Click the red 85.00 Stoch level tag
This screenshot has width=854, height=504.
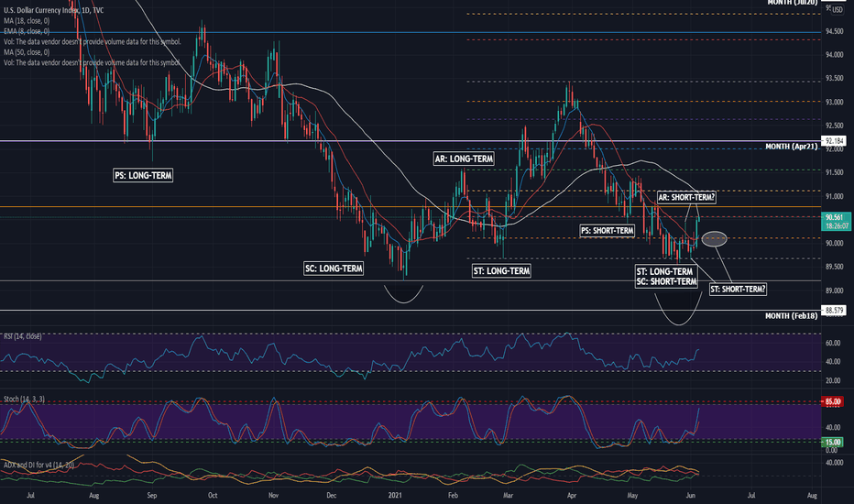[x=833, y=402]
